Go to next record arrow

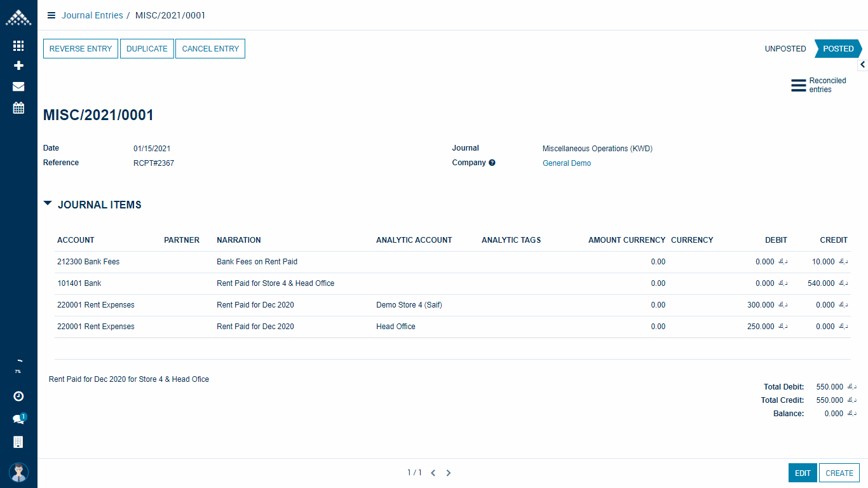coord(449,473)
